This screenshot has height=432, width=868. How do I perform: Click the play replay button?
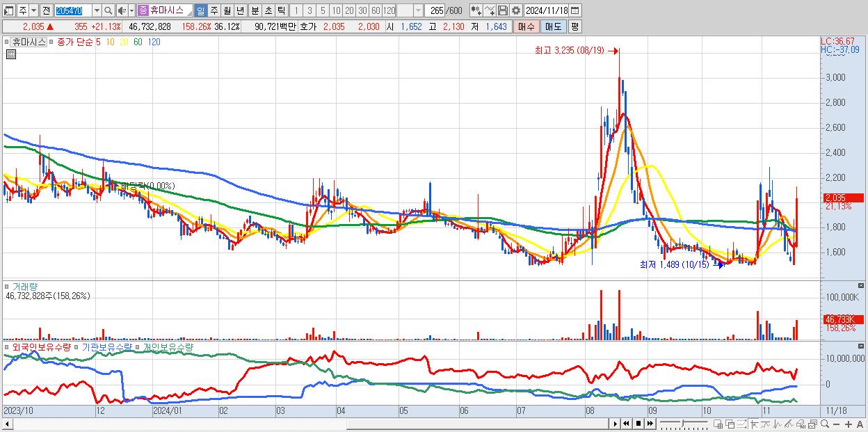pyautogui.click(x=615, y=424)
